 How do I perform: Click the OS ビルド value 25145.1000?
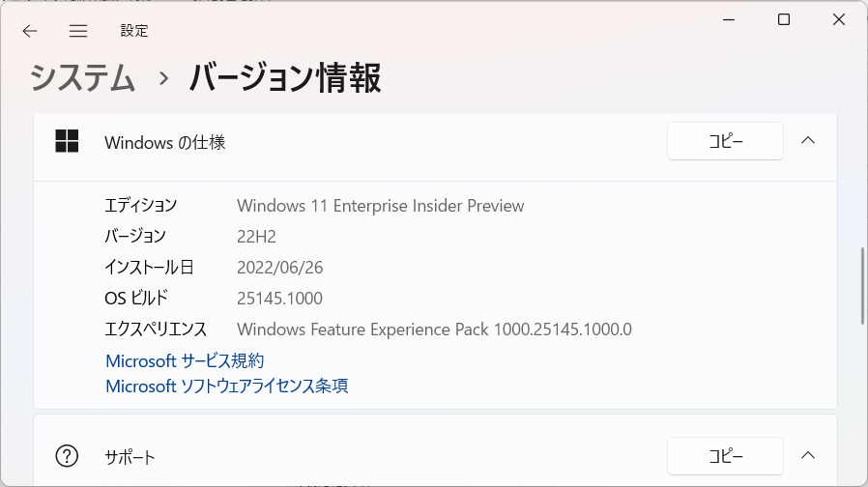click(x=279, y=298)
